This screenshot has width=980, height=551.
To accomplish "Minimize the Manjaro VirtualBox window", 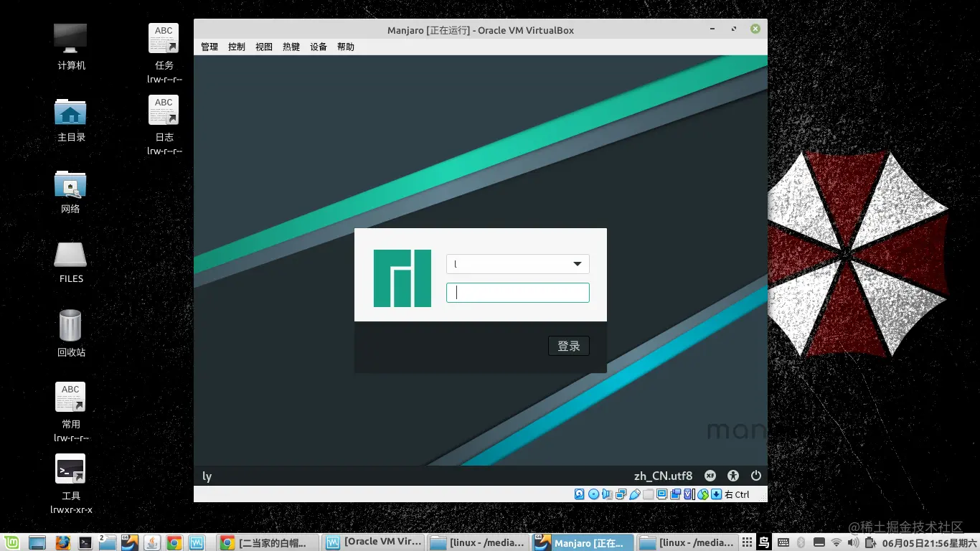I will (712, 29).
